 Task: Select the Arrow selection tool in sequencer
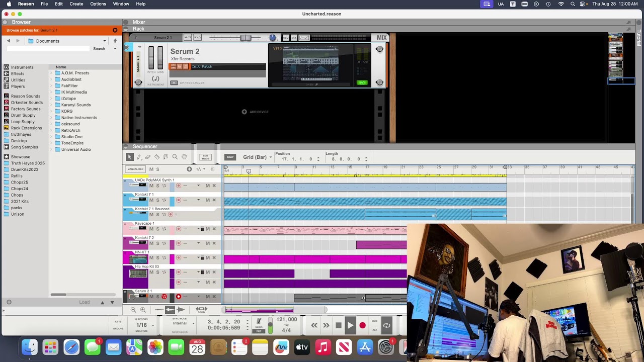coord(129,157)
